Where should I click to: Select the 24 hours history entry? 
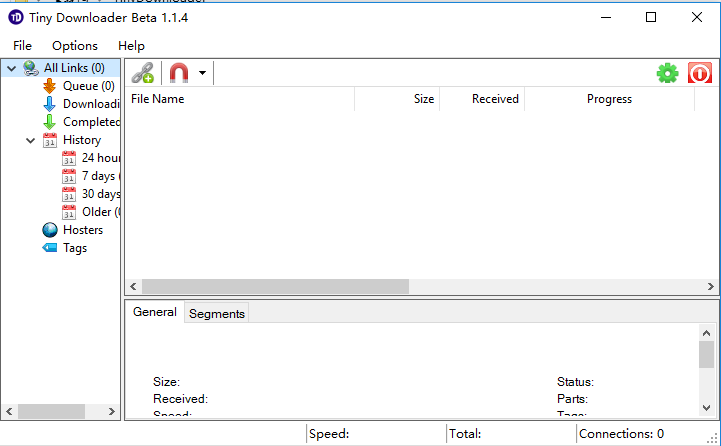[100, 158]
